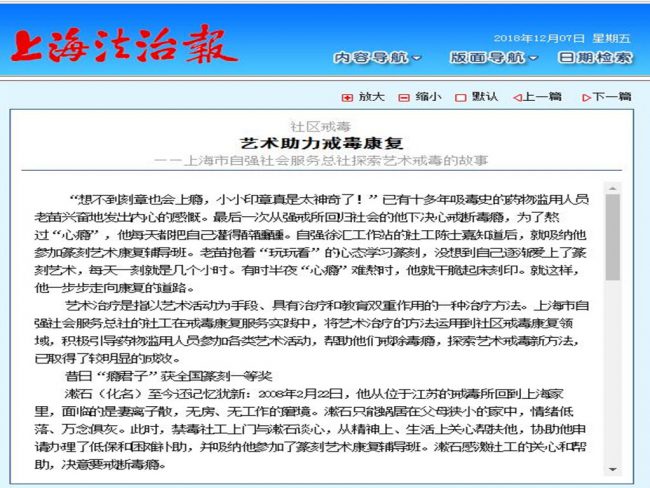The width and height of the screenshot is (650, 488).
Task: Go to next article via 下一篇 text
Action: (611, 97)
